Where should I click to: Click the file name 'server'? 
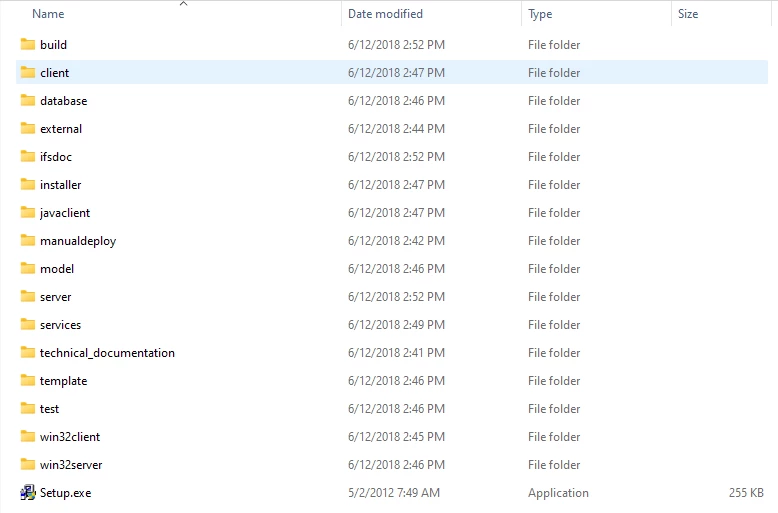click(x=56, y=297)
